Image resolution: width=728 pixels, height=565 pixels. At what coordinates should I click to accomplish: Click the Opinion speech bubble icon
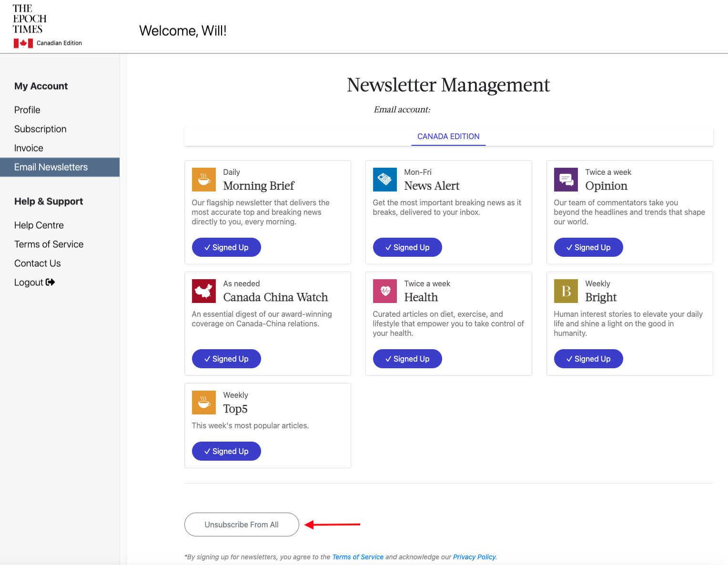tap(566, 180)
